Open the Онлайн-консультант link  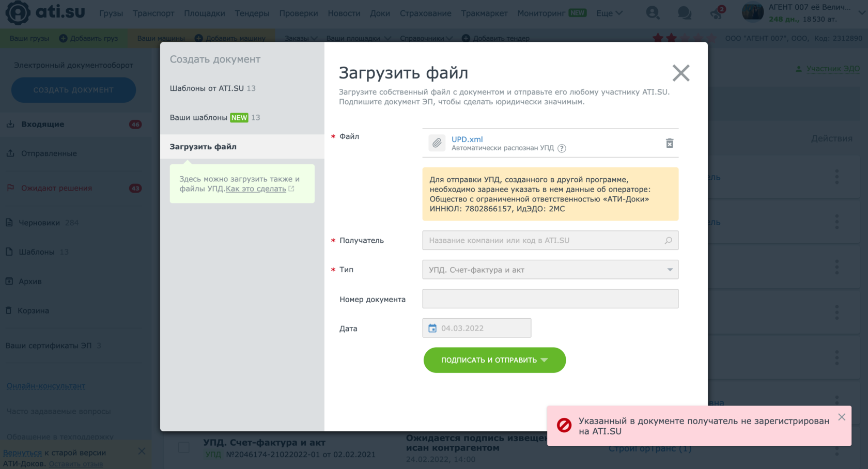pos(46,386)
